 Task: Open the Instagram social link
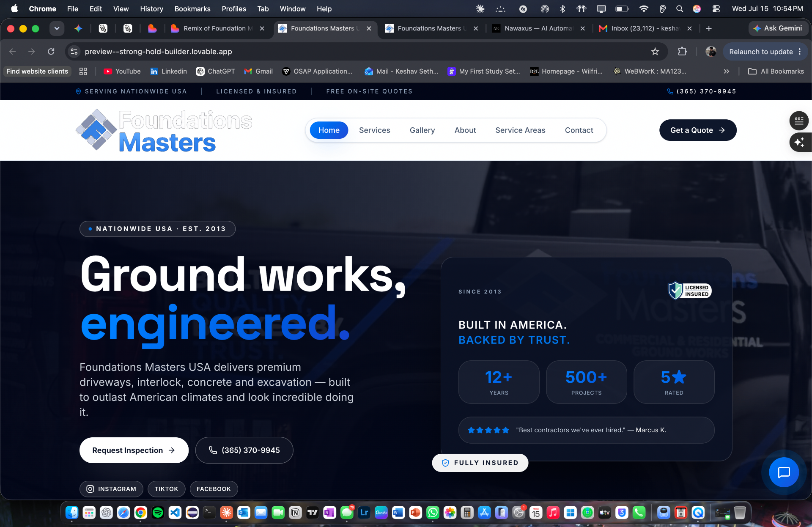pyautogui.click(x=111, y=489)
